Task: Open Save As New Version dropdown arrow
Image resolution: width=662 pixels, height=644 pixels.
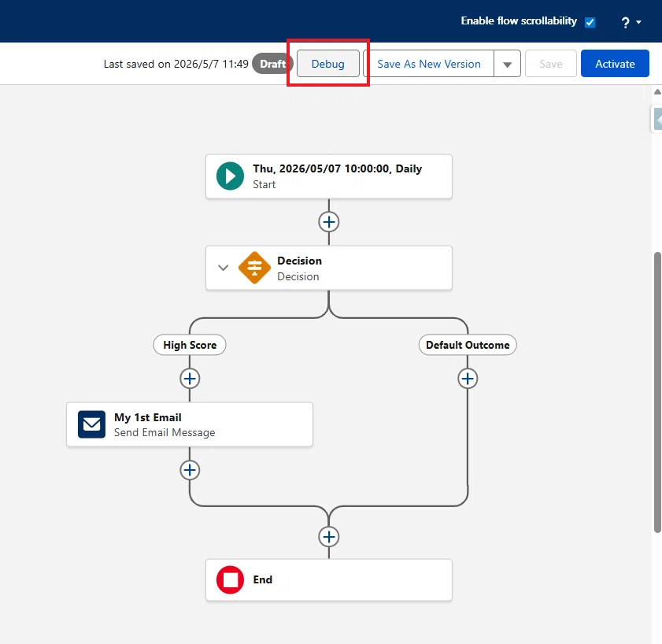Action: (507, 64)
